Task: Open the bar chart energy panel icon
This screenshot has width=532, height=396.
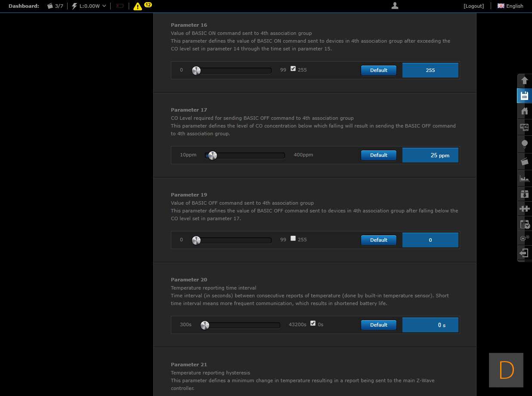Action: point(524,178)
